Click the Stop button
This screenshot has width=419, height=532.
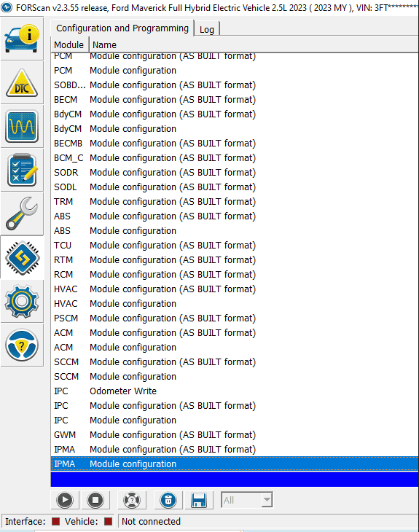click(x=95, y=500)
